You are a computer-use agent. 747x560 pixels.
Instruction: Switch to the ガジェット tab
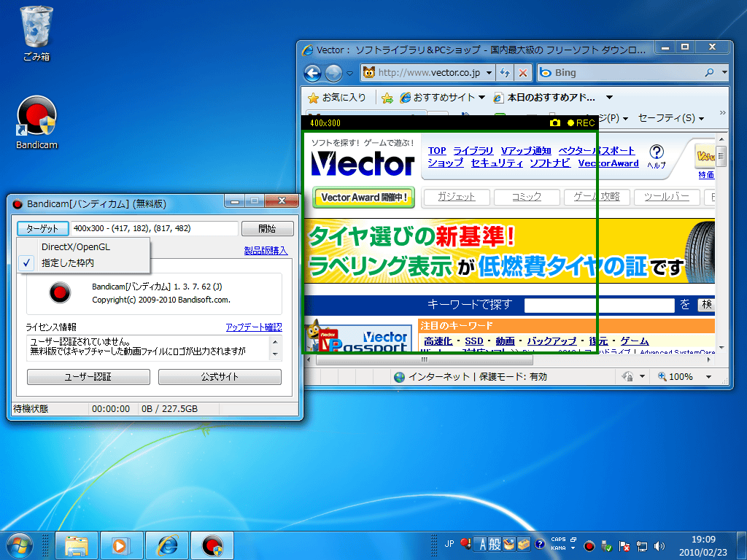pyautogui.click(x=457, y=197)
